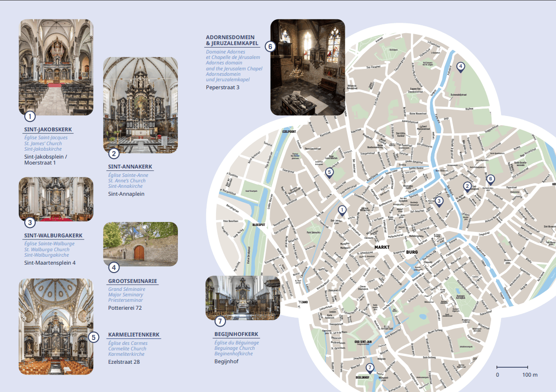This screenshot has height=392, width=556.
Task: Click numbered badge 6 beside Jeruzalemkapel photo
Action: (270, 47)
